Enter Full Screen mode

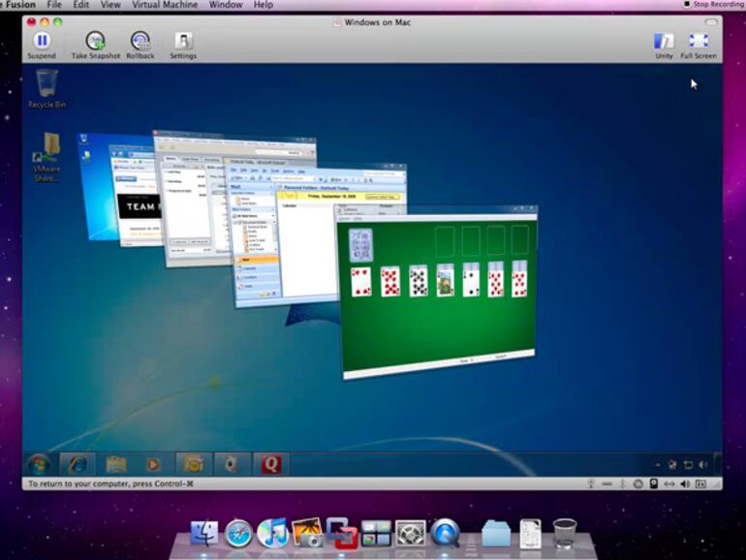[x=699, y=42]
